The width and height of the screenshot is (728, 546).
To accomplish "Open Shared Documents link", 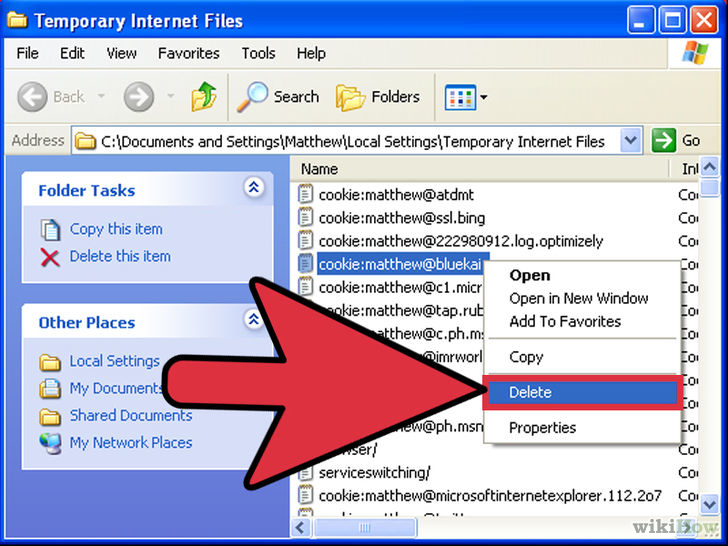I will 131,415.
